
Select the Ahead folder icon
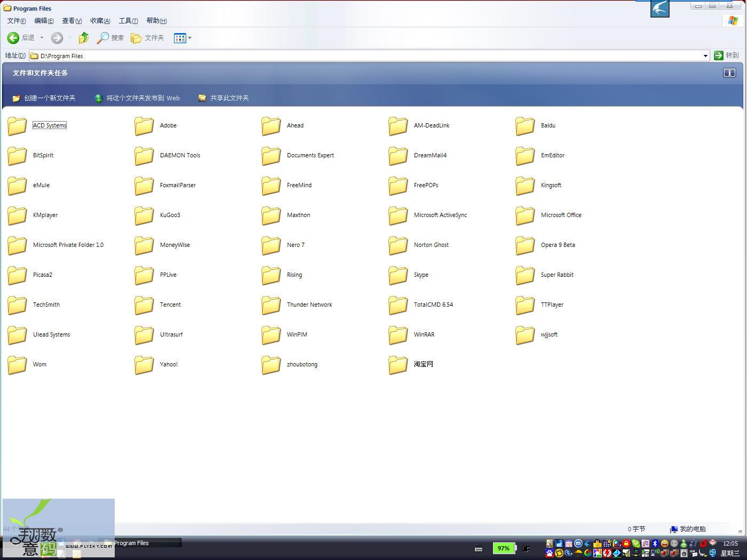pyautogui.click(x=271, y=126)
